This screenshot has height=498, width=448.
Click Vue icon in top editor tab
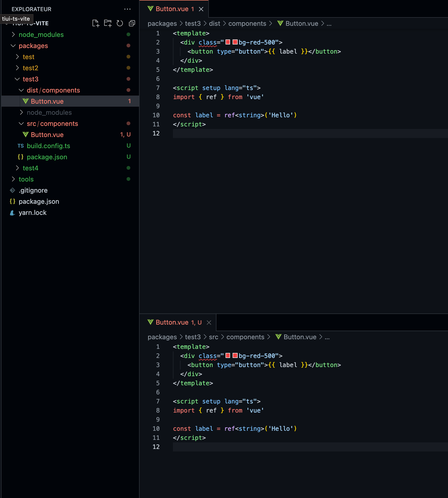(x=150, y=9)
